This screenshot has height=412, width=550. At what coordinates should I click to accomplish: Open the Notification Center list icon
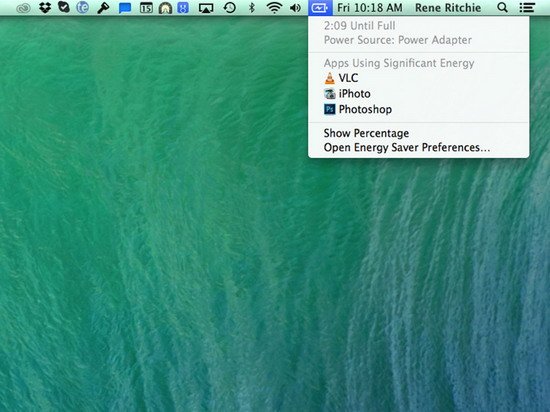click(x=527, y=8)
